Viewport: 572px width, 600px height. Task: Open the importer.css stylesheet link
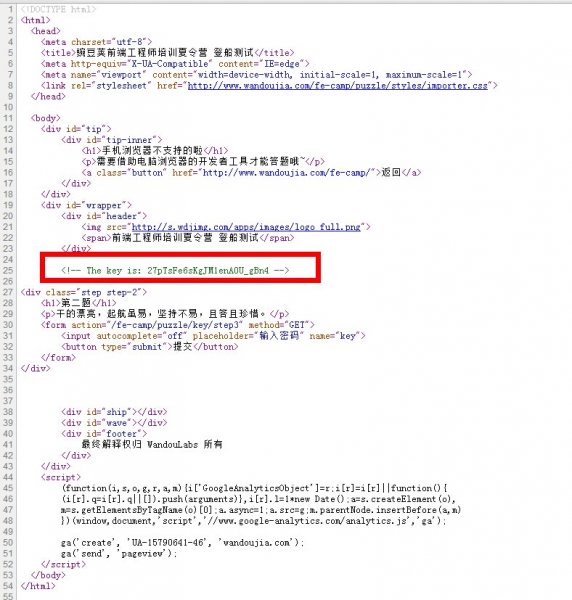coord(337,86)
